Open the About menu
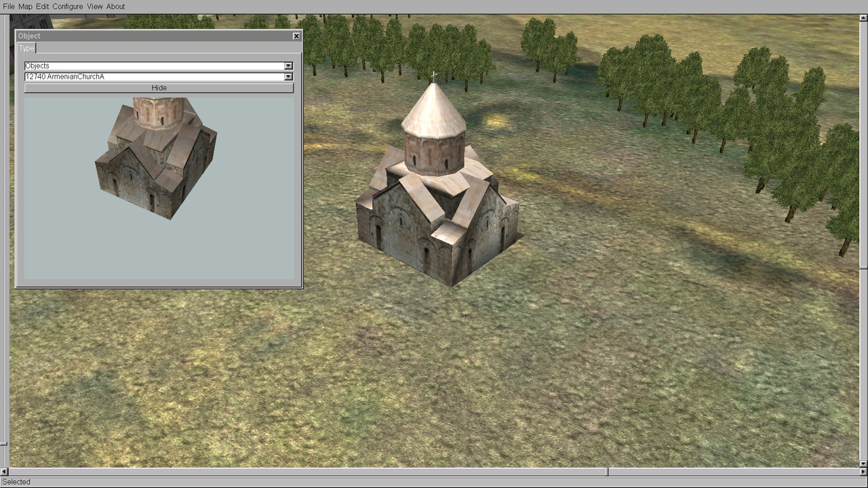The image size is (868, 488). [115, 6]
